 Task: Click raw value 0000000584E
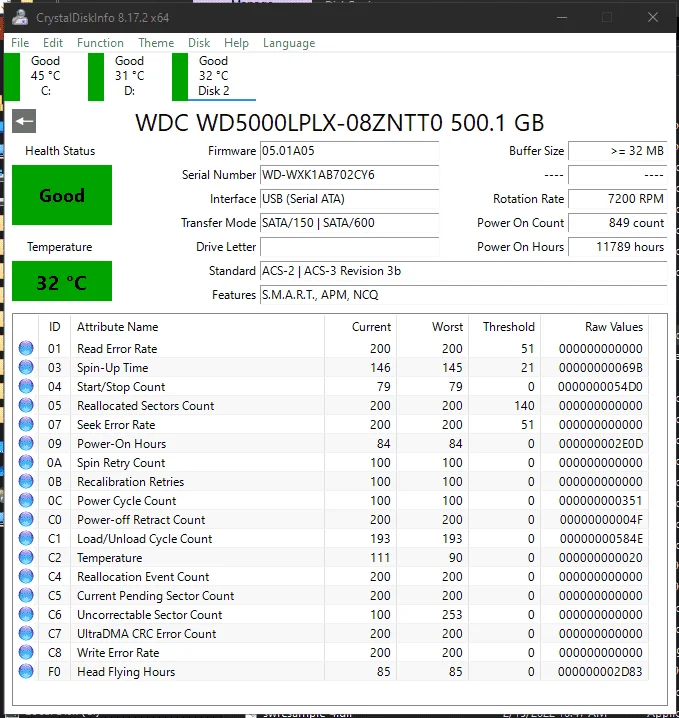coord(601,538)
